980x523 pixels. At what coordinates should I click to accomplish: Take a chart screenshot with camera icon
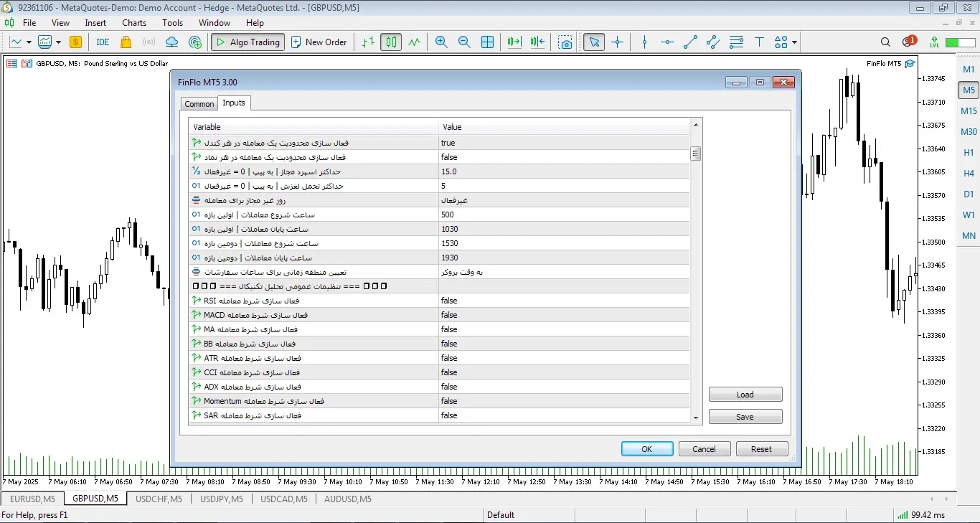(566, 42)
